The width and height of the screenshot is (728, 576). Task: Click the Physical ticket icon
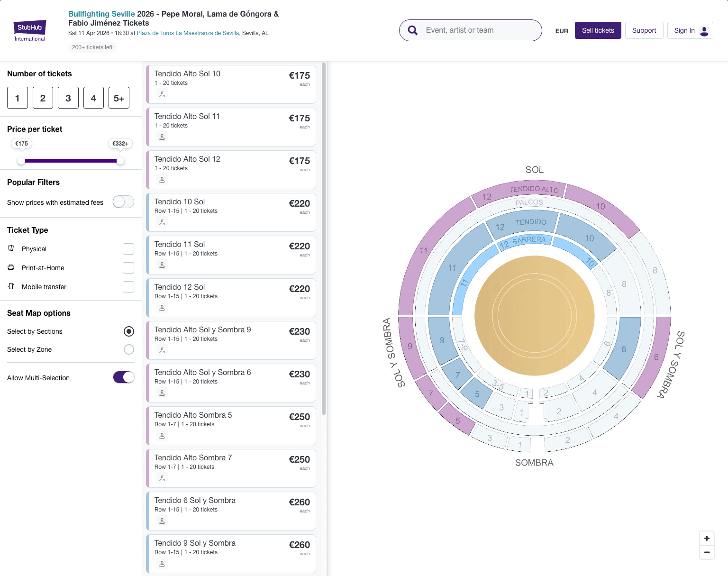(11, 248)
